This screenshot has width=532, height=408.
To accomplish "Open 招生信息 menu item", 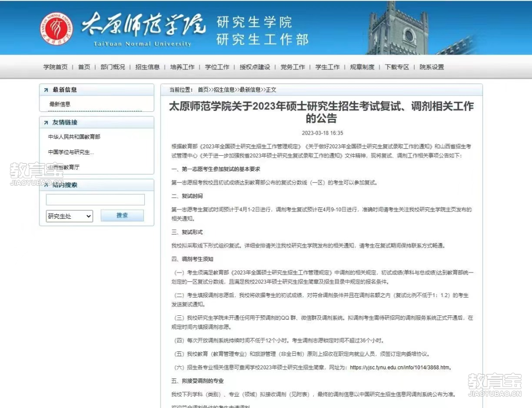I will (x=147, y=67).
